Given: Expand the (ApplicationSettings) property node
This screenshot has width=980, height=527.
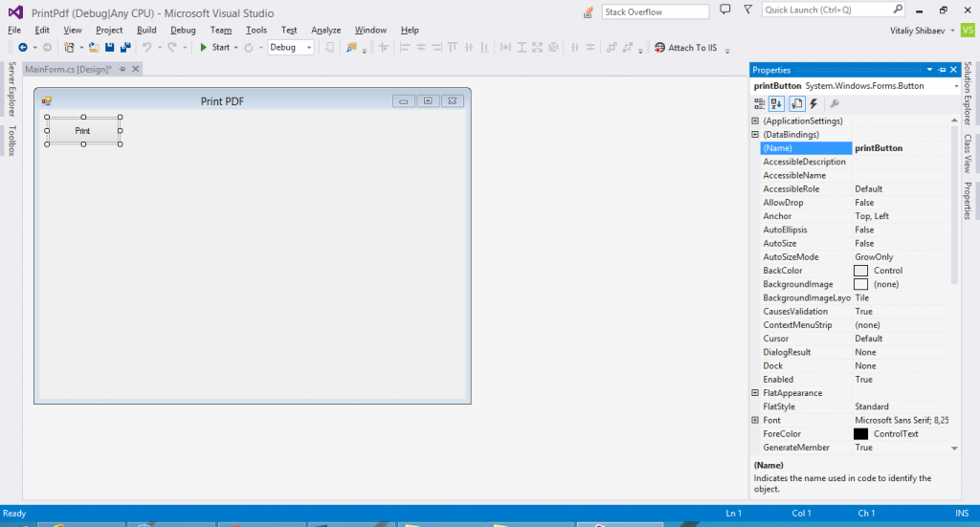Looking at the screenshot, I should [755, 121].
